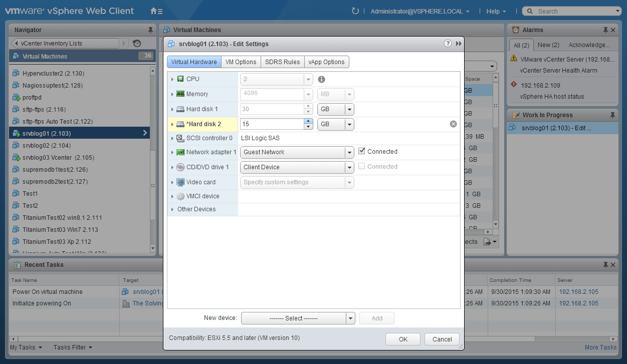
Task: Go back to vCenter Inventory Lists
Action: click(x=65, y=44)
